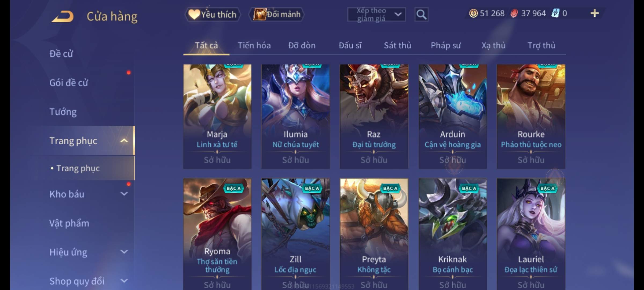644x290 pixels.
Task: Select the Lauriel Đọa lạc thiên sứ skin
Action: [531, 234]
